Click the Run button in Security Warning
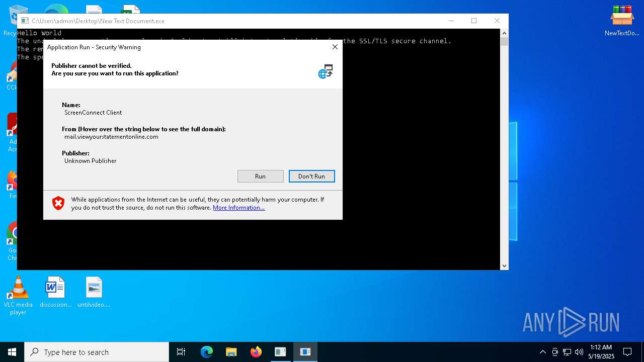 (260, 176)
